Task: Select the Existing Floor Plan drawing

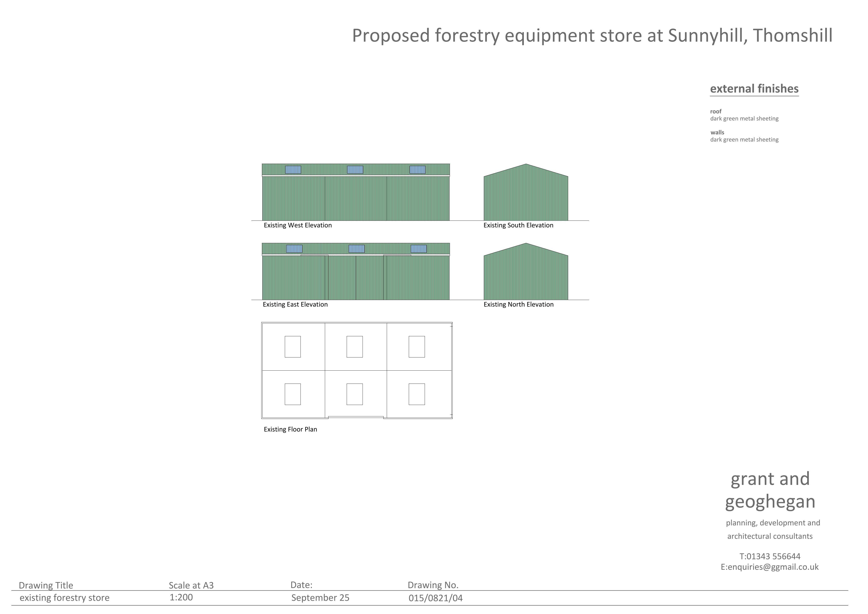Action: [357, 370]
